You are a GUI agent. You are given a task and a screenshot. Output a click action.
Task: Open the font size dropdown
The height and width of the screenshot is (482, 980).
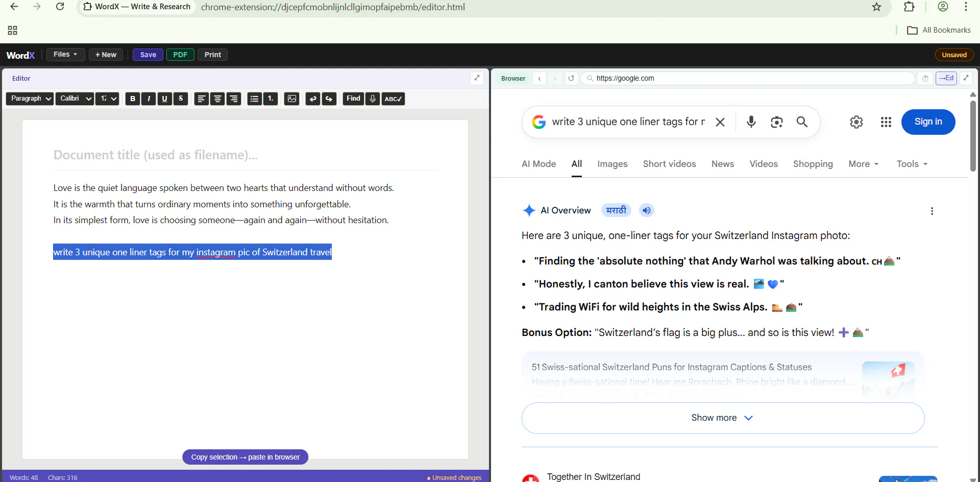point(107,99)
